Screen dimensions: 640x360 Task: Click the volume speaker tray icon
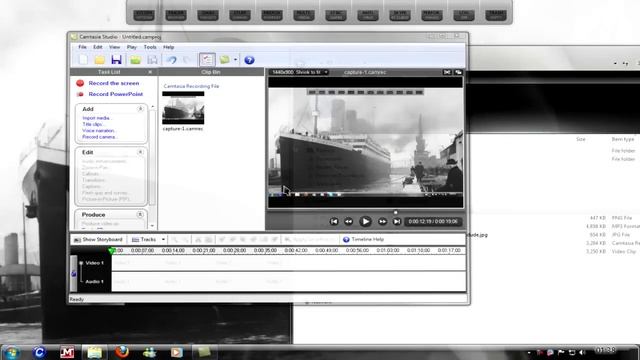tap(582, 352)
